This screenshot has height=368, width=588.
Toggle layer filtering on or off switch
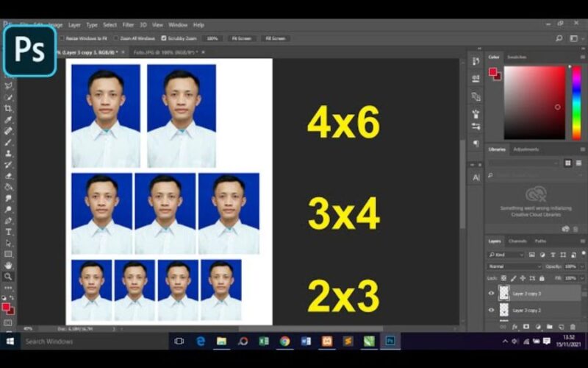point(583,254)
